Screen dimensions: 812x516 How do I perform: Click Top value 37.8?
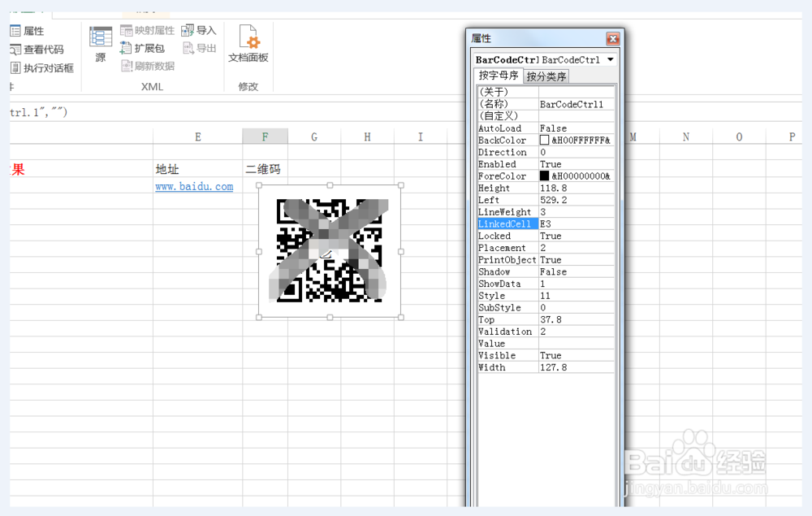tap(577, 319)
